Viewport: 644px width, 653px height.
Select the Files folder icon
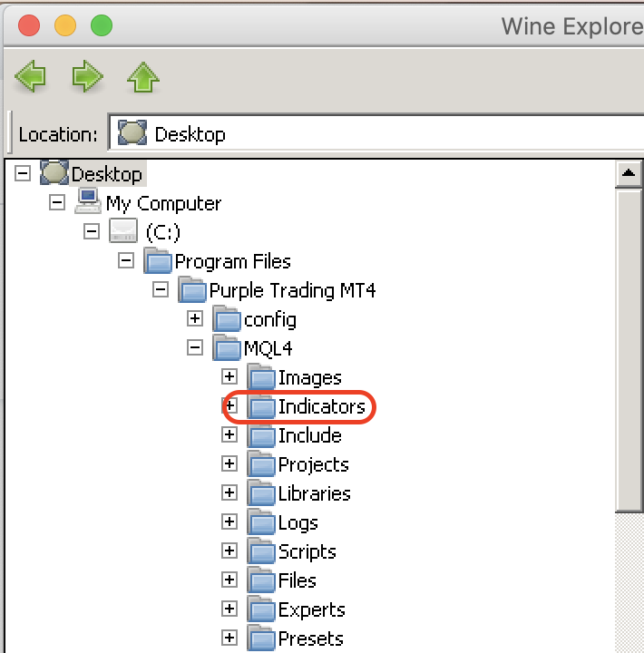pyautogui.click(x=261, y=580)
